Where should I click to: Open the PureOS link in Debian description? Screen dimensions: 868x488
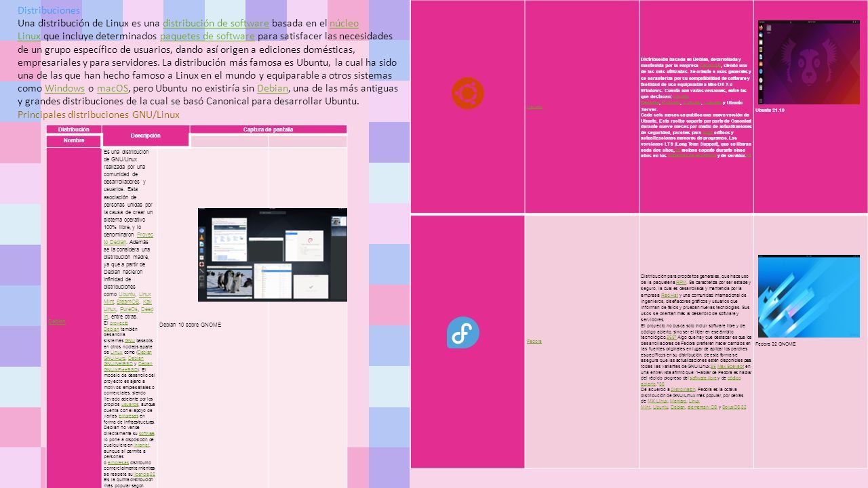(128, 309)
